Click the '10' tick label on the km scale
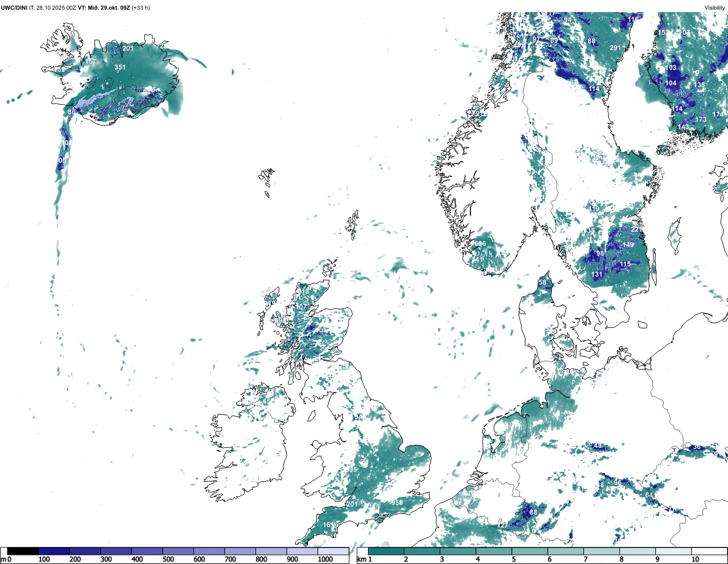This screenshot has width=728, height=564. point(695,559)
